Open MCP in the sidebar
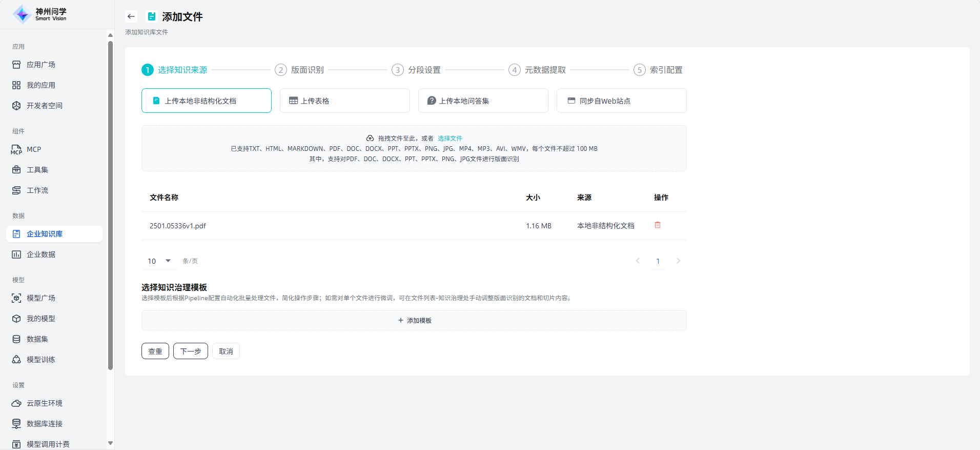Screen dimensions: 980x450 34,149
